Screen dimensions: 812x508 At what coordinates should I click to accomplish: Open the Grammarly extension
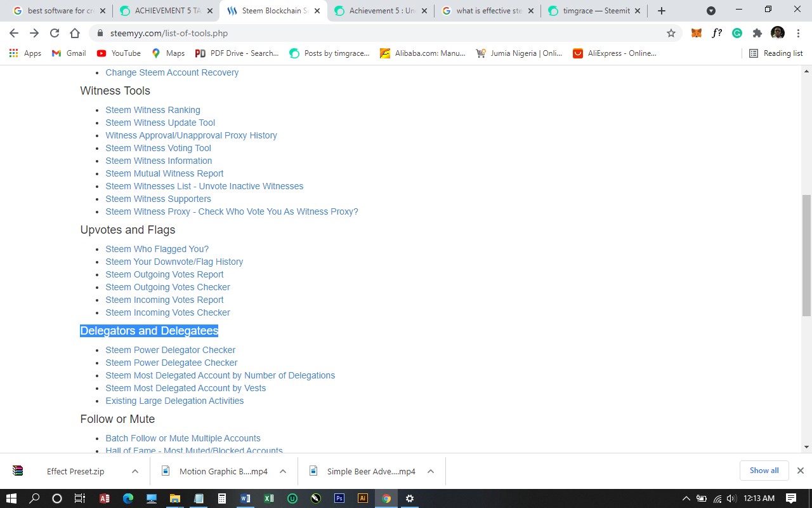pos(737,32)
